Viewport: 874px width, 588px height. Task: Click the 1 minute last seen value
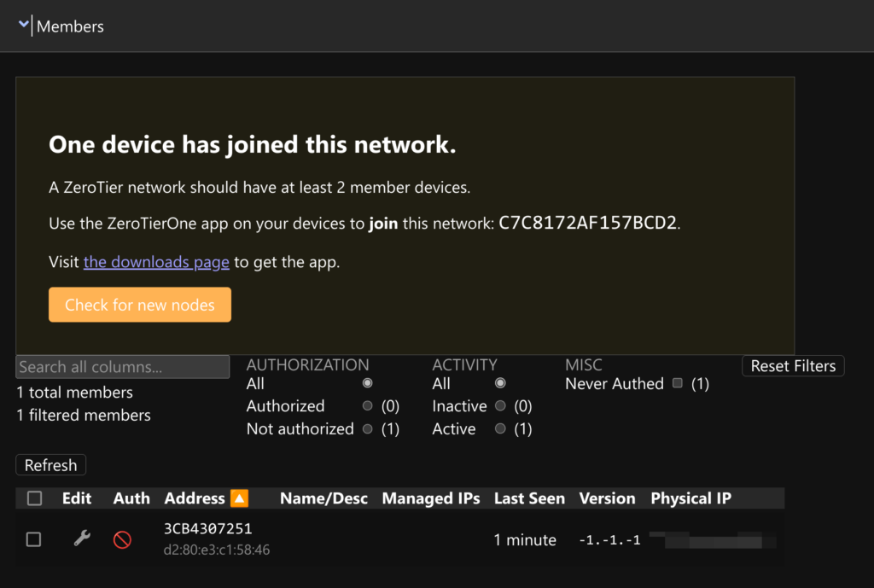point(525,540)
